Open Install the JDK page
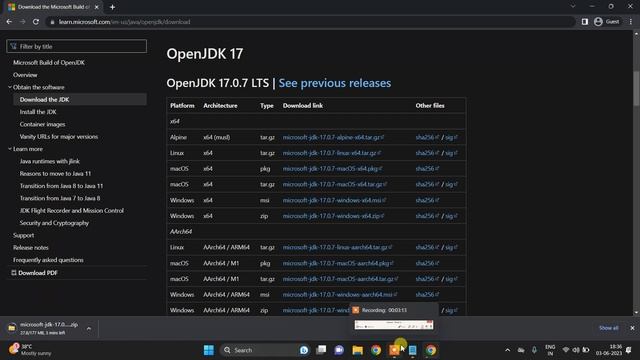The width and height of the screenshot is (640, 360). [38, 112]
